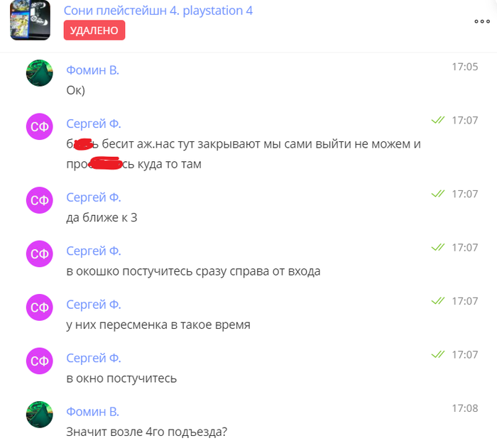Open the listing title link for PlayStation 4
Screen dimensions: 497x448
click(x=158, y=11)
